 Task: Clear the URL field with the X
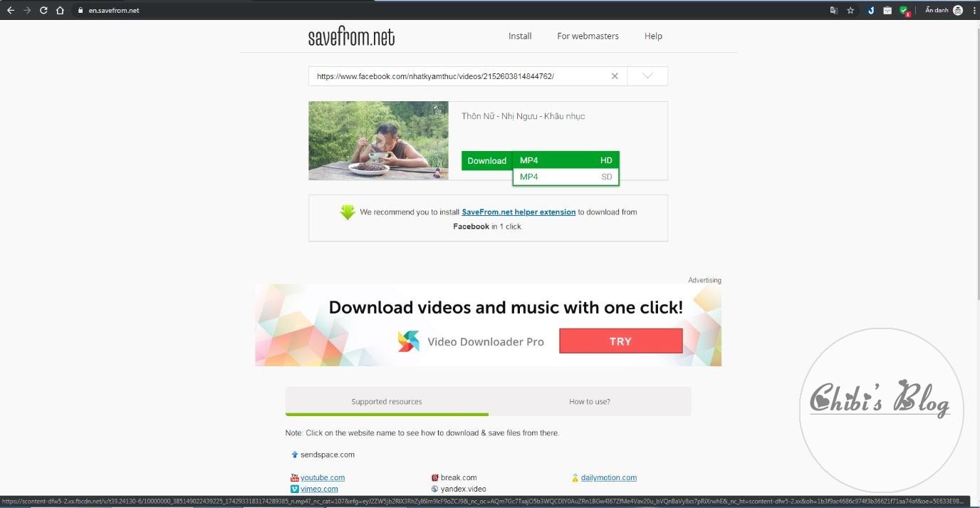click(615, 76)
